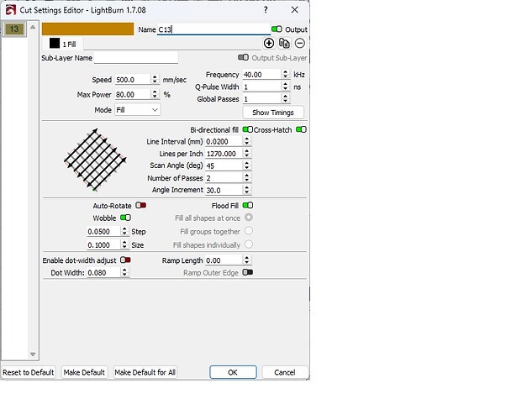
Task: Open the Mode dropdown
Action: pyautogui.click(x=137, y=109)
